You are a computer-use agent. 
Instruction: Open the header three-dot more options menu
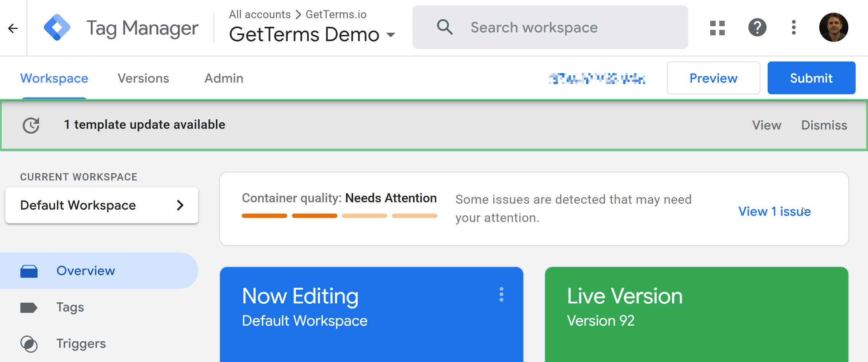click(x=794, y=28)
